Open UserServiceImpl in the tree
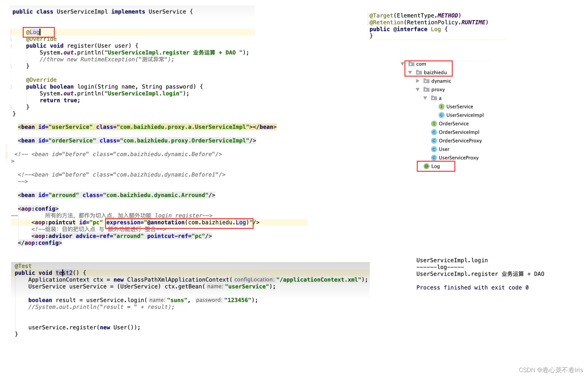Viewport: 588px width, 376px height. [x=465, y=115]
